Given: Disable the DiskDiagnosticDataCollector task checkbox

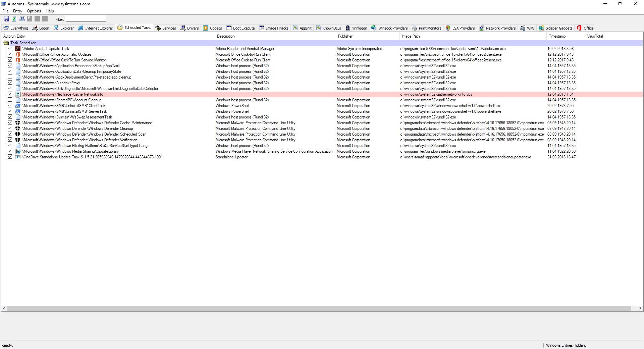Looking at the screenshot, I should point(10,89).
